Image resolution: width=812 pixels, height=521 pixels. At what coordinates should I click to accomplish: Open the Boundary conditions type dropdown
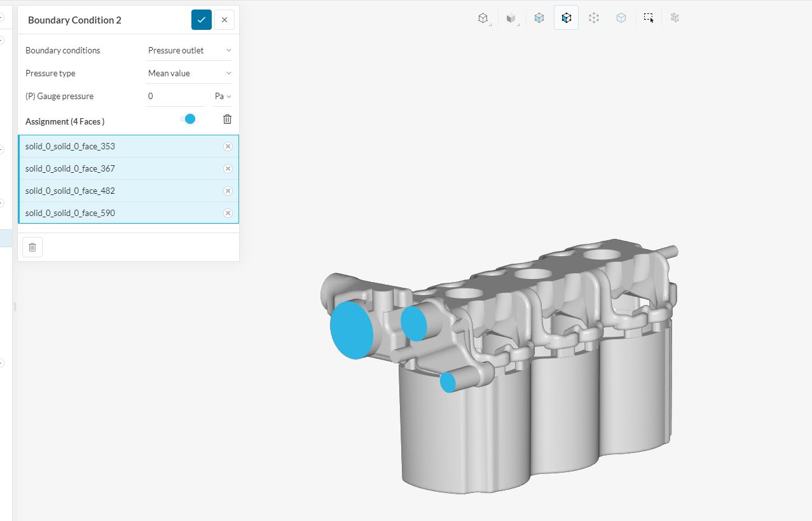point(189,50)
